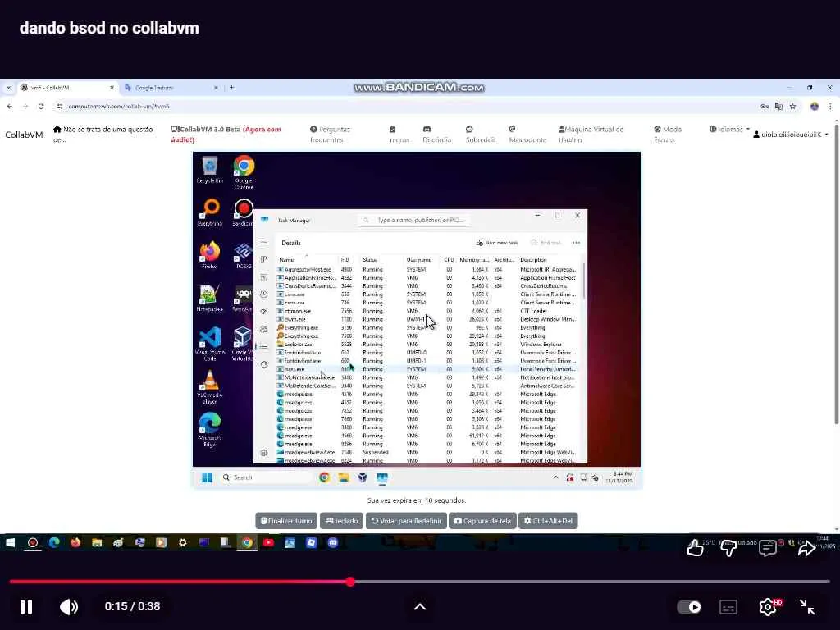The image size is (840, 630).
Task: Open the Task Manager more options ellipsis
Action: tap(576, 243)
